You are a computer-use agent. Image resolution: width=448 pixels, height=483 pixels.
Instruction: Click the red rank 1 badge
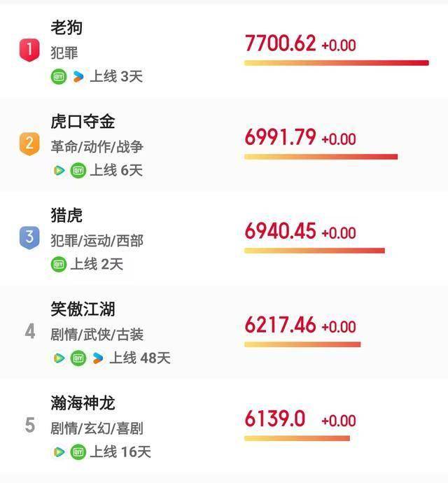(29, 50)
